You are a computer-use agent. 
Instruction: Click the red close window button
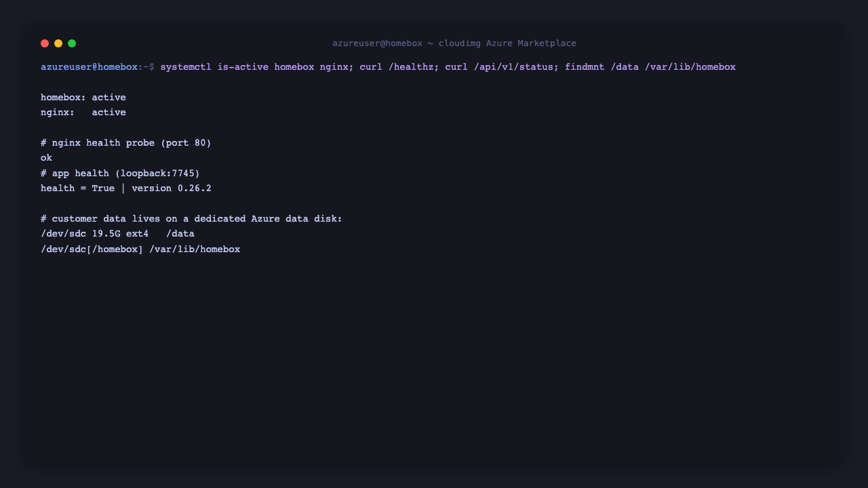45,43
